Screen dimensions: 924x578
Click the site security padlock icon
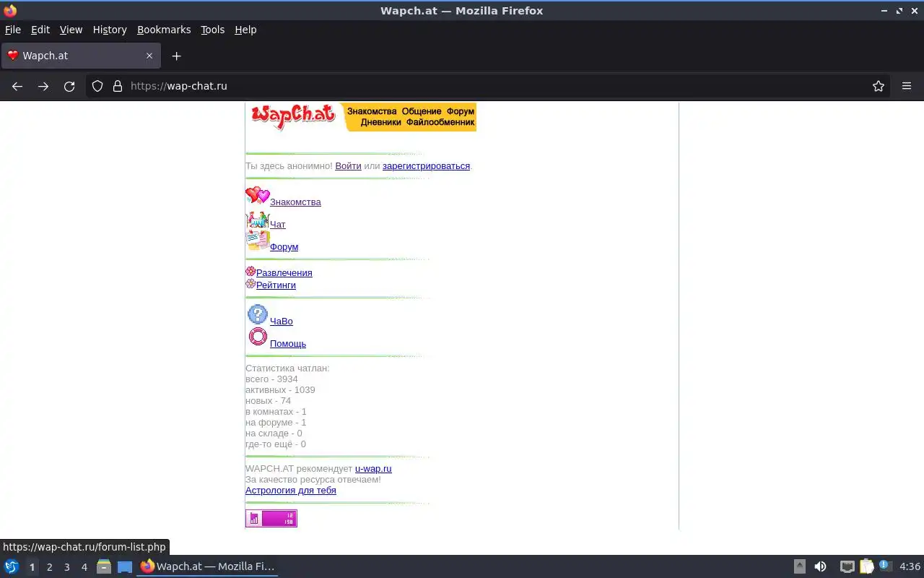coord(118,86)
